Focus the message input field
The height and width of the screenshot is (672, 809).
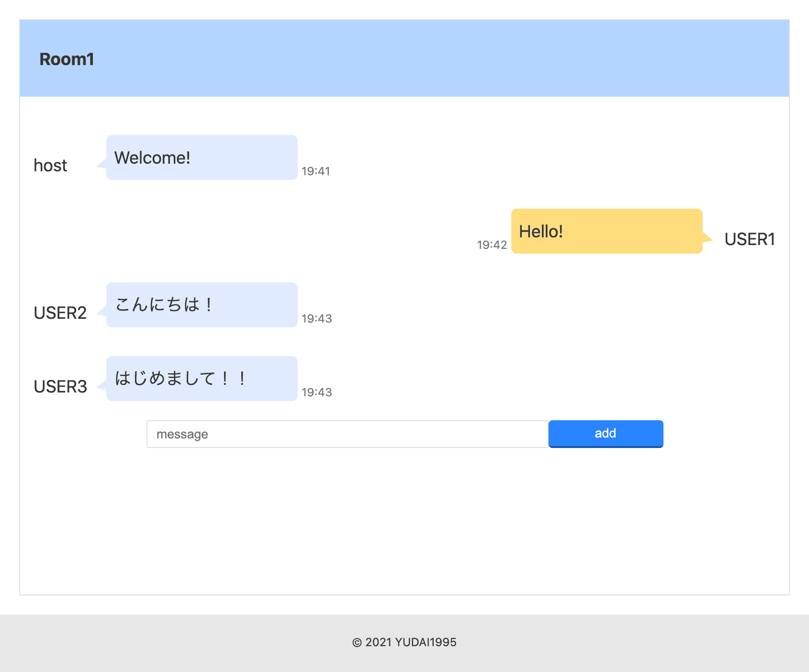(347, 434)
